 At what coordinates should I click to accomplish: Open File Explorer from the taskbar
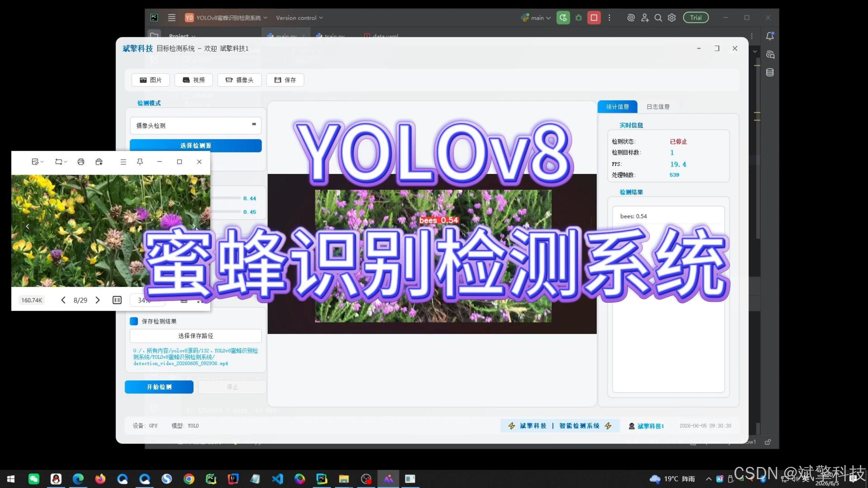click(x=343, y=479)
